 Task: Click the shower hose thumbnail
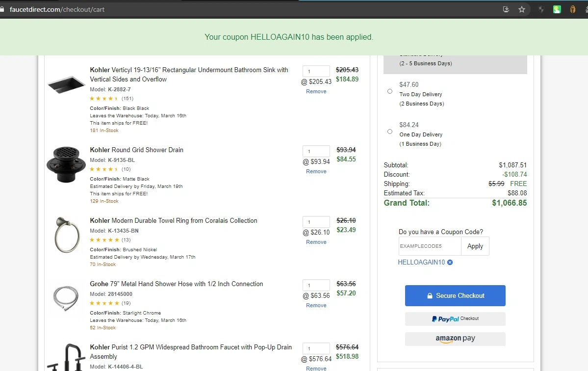[x=66, y=298]
